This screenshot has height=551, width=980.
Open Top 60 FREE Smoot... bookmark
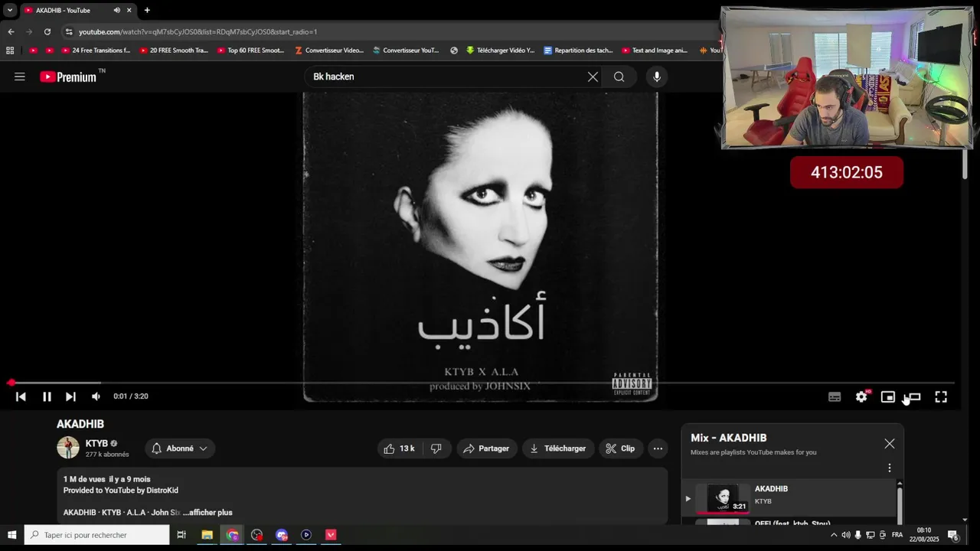[250, 51]
